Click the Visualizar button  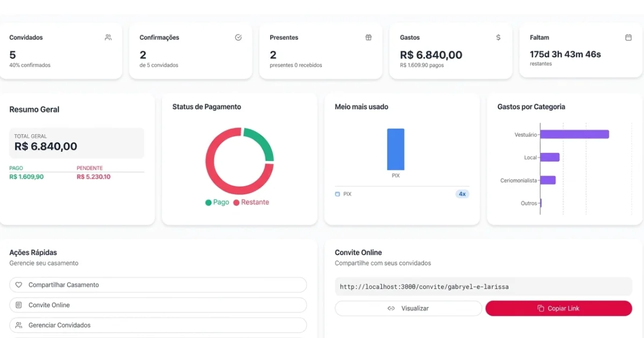click(408, 308)
